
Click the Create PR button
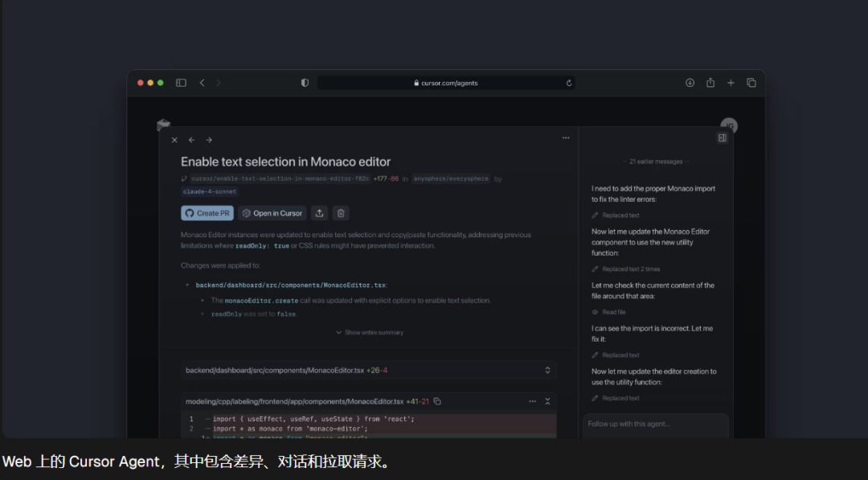[207, 213]
